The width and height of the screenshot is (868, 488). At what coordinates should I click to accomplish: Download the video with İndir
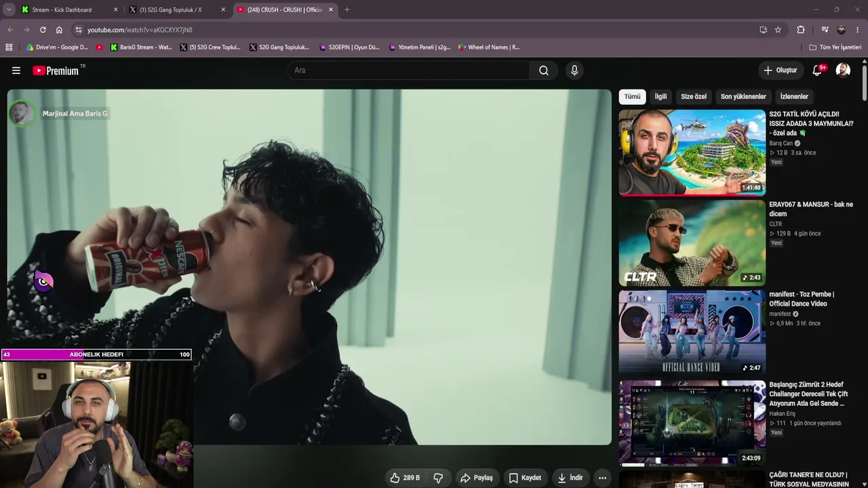(570, 478)
